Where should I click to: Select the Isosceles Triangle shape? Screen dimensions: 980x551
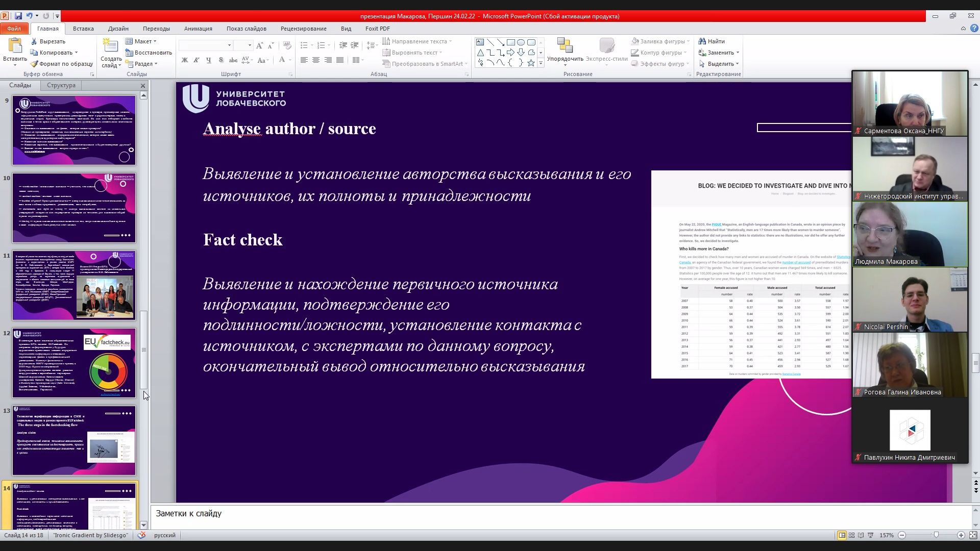tap(480, 53)
